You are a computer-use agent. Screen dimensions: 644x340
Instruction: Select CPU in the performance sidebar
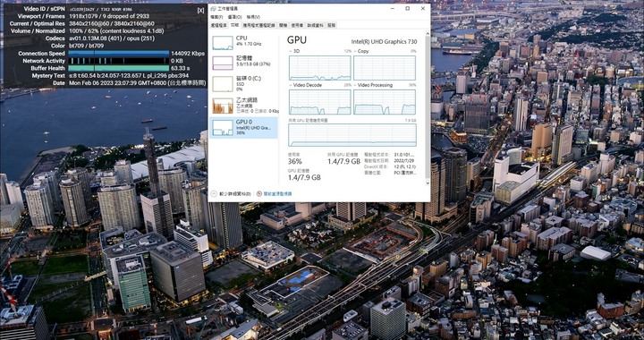click(x=244, y=43)
